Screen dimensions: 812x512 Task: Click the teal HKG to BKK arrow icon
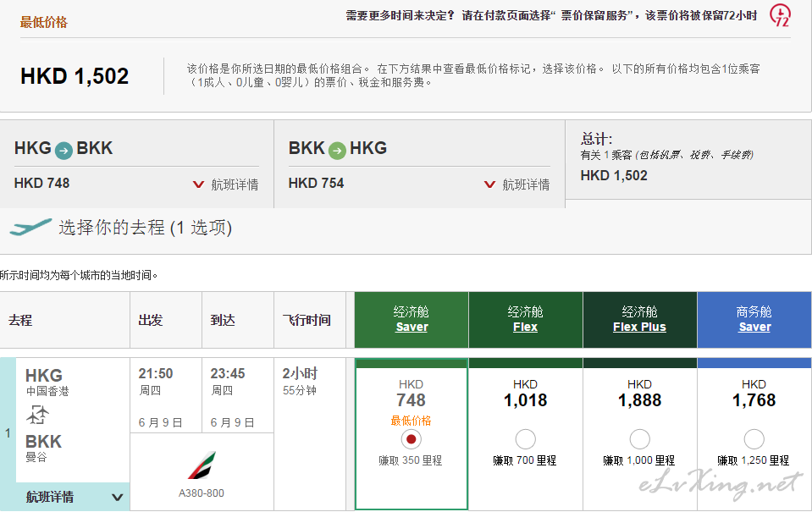[64, 151]
